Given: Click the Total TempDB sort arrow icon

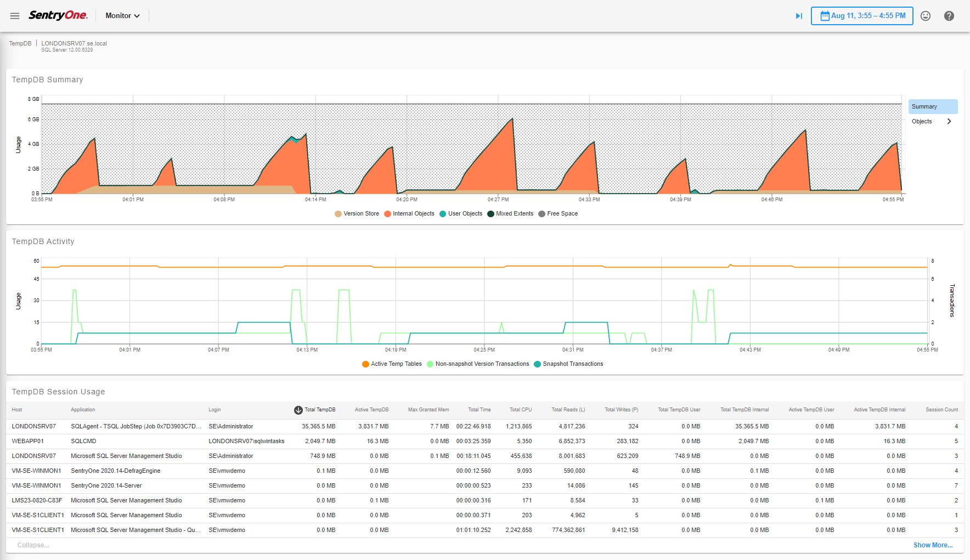Looking at the screenshot, I should [297, 409].
